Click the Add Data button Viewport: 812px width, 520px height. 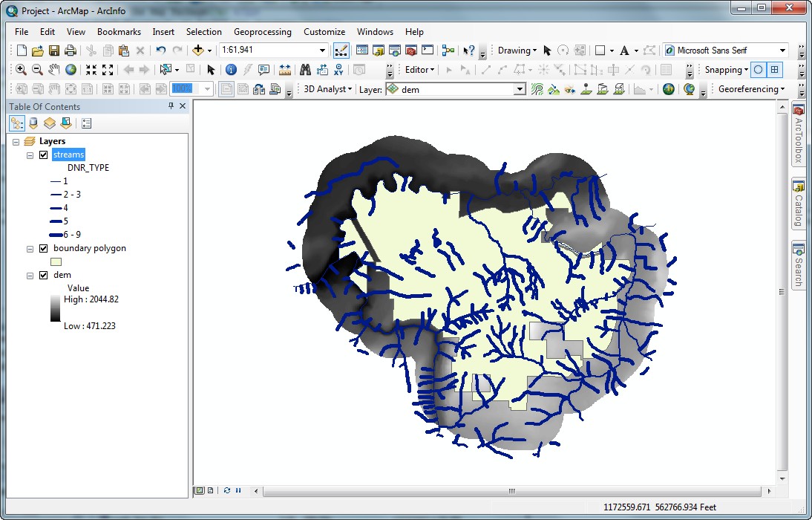pos(197,51)
